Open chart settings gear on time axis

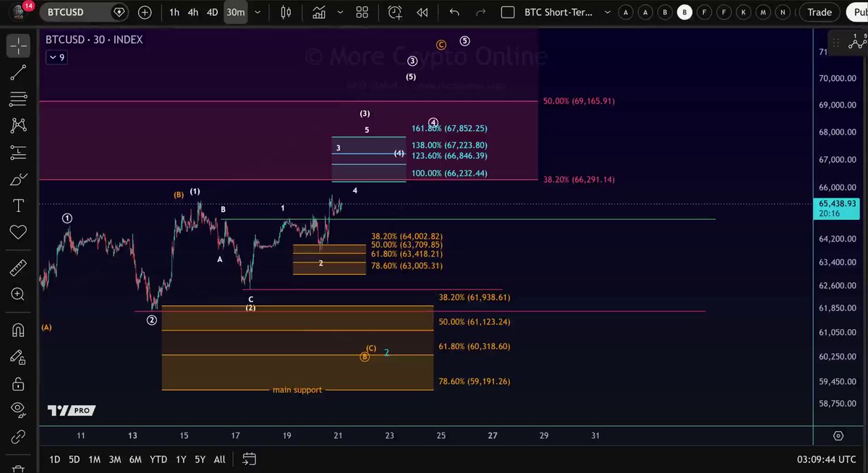click(x=838, y=435)
